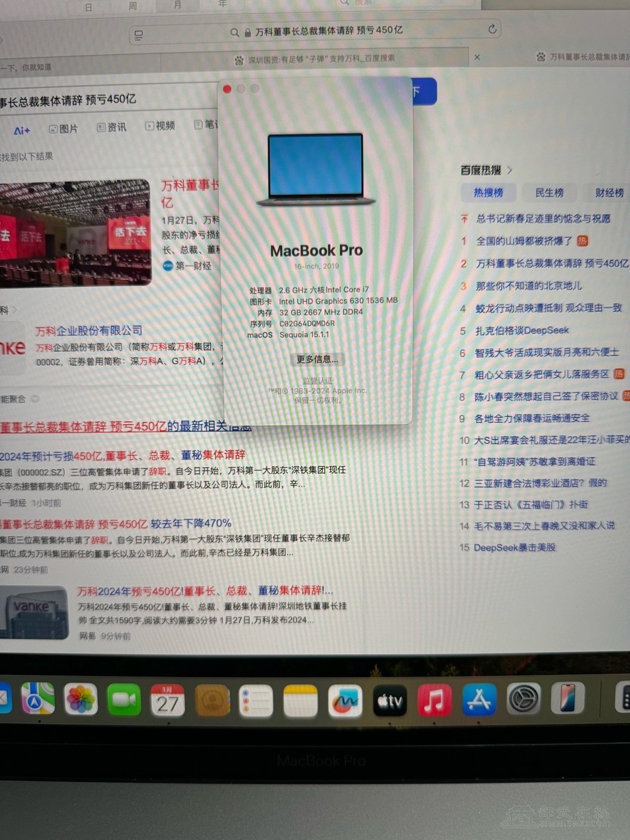Open 万科2024年预亏450亿!董事长、总裁、董秘集体请辞 link
Viewport: 630px width, 840px height.
click(x=205, y=590)
